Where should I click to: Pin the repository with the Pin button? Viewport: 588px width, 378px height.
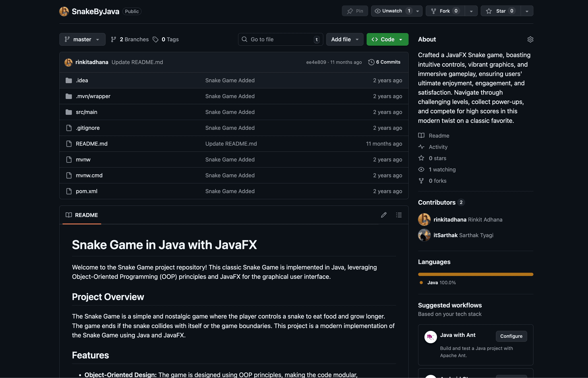pos(355,11)
